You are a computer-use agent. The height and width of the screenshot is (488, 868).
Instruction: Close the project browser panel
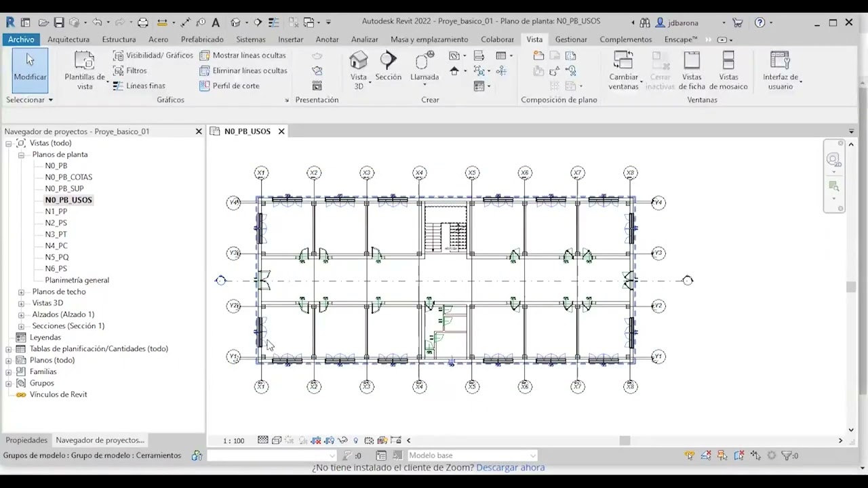pos(199,131)
